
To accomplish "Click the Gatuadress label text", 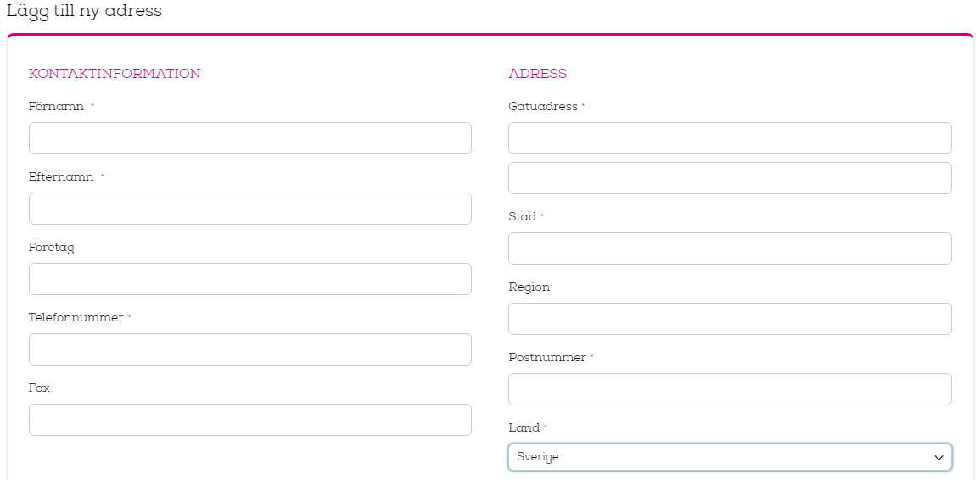I will (x=543, y=106).
